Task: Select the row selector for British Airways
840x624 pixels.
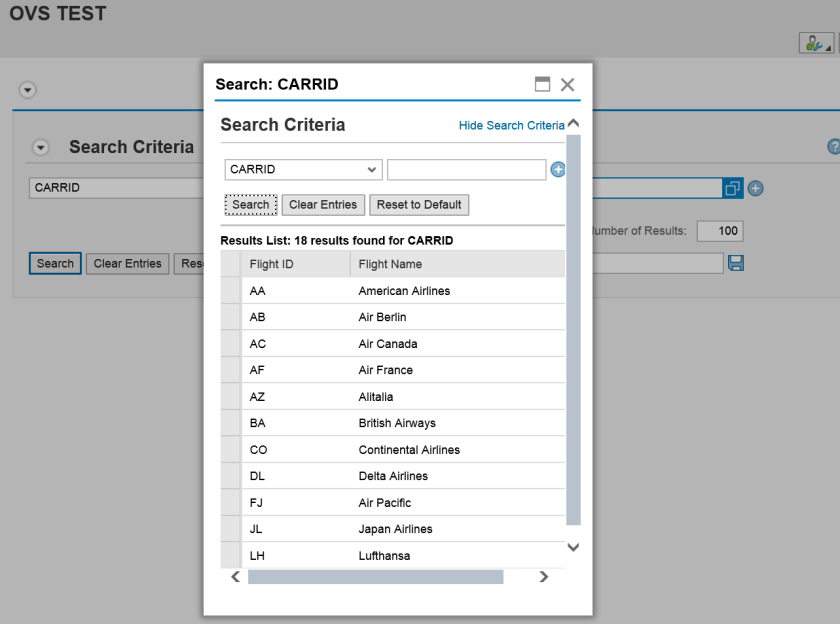Action: point(230,423)
